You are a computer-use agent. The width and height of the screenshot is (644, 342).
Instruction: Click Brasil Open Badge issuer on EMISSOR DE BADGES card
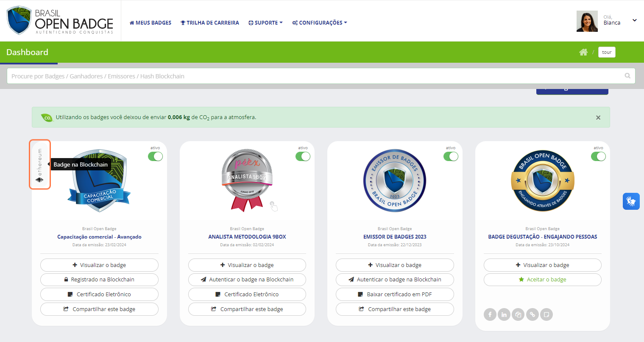point(395,229)
